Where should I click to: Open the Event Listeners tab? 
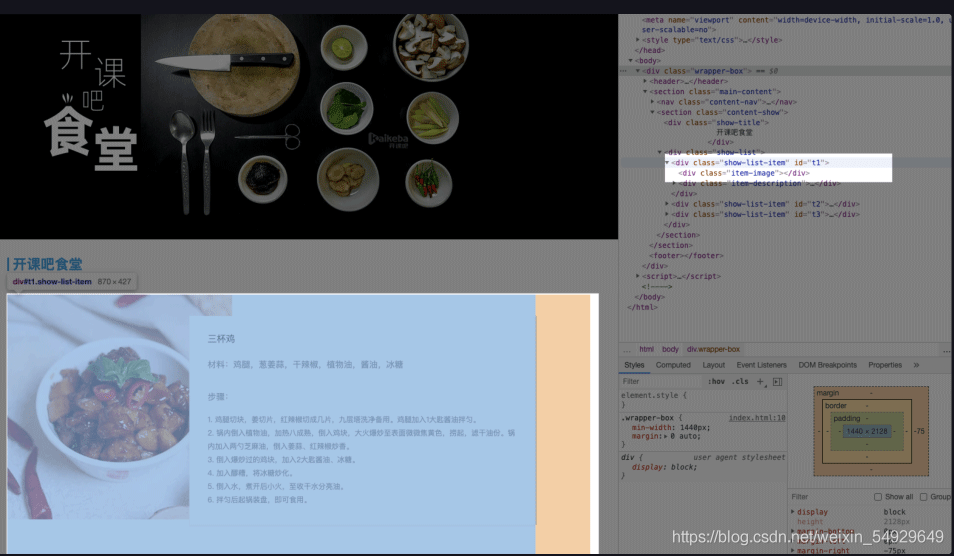coord(761,365)
